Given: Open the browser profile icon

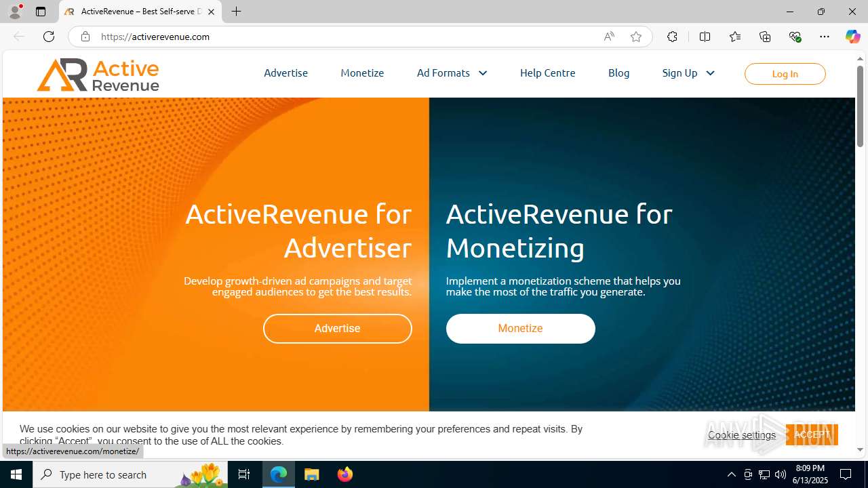Looking at the screenshot, I should click(15, 12).
